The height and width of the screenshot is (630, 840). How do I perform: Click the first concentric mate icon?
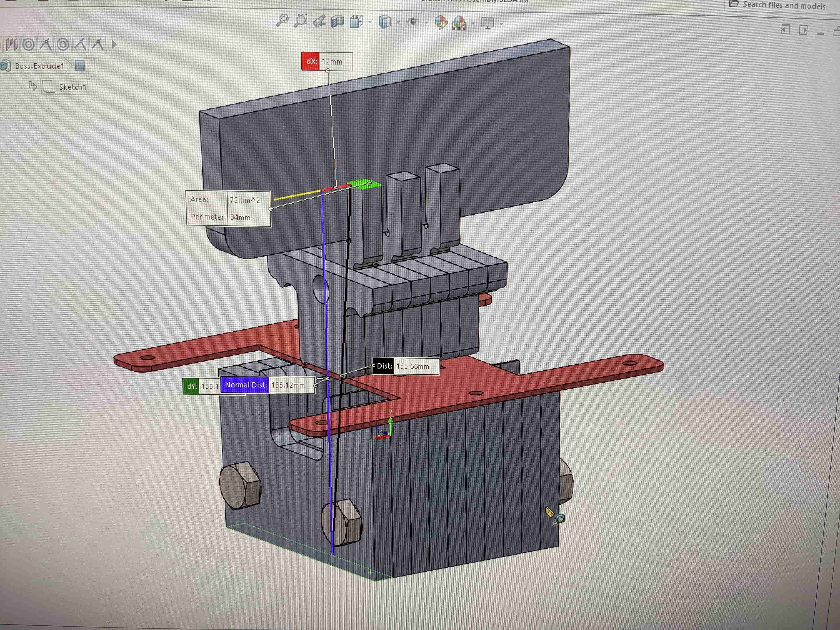point(29,44)
